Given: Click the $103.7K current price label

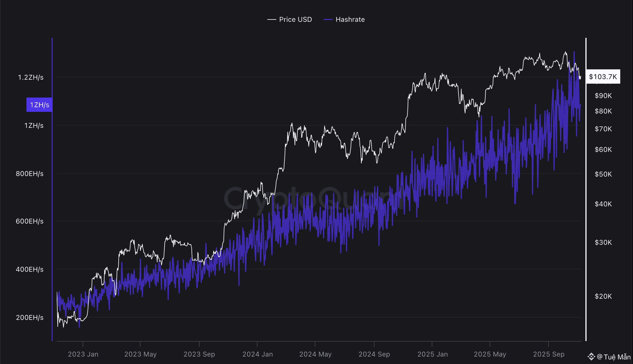Looking at the screenshot, I should click(x=603, y=77).
